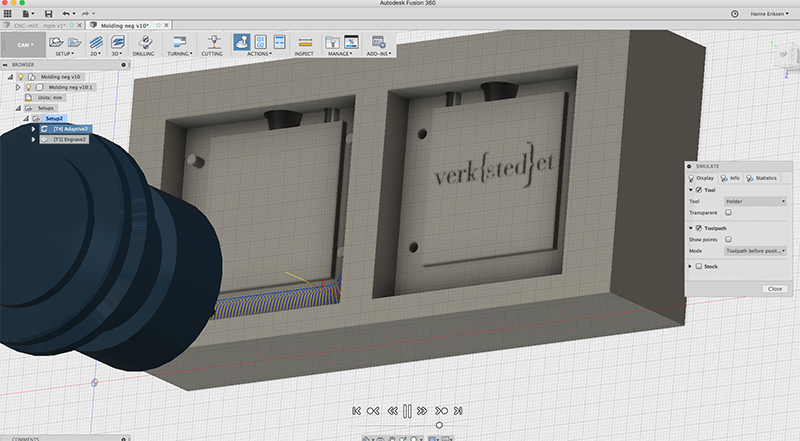Uncheck the Tool checkbox in Simulate

[x=699, y=190]
